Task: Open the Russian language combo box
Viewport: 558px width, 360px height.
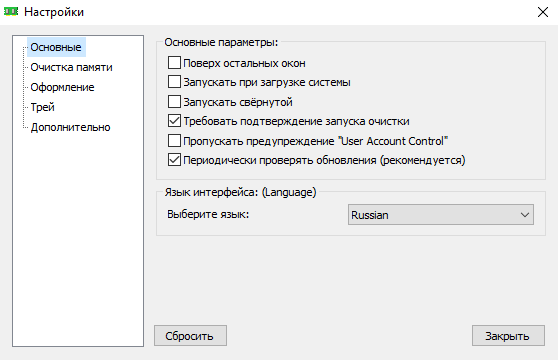Action: pyautogui.click(x=441, y=215)
